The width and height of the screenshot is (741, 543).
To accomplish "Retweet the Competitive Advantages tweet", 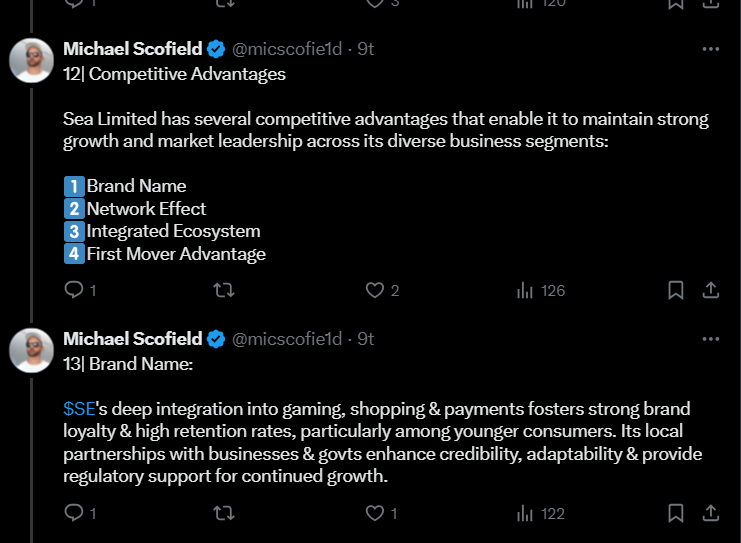I will tap(225, 290).
